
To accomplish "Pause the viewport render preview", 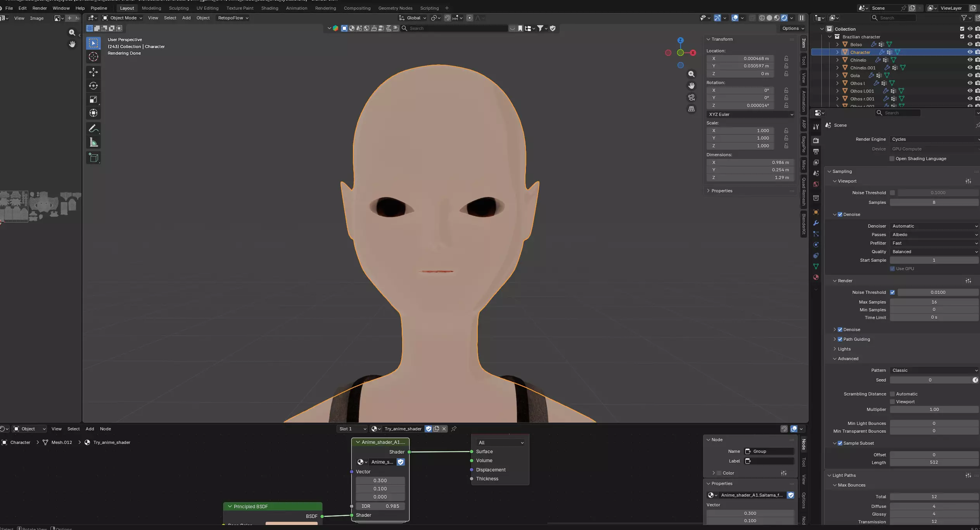I will point(801,18).
